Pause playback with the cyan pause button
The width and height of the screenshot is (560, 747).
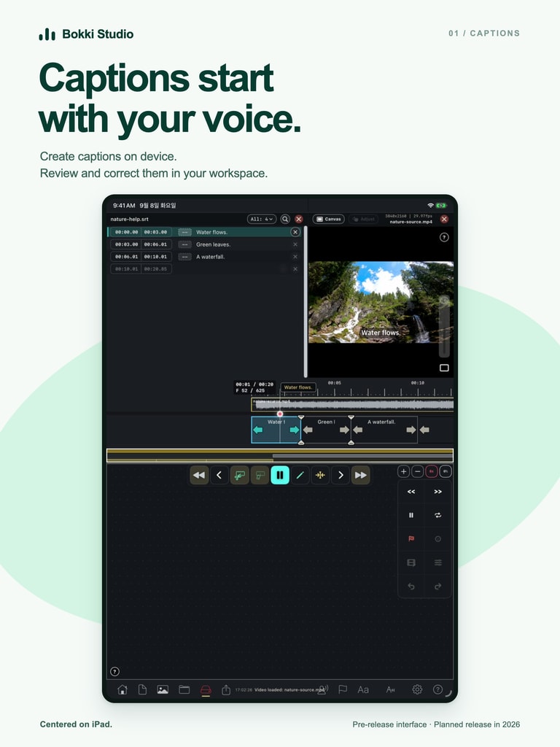(280, 475)
